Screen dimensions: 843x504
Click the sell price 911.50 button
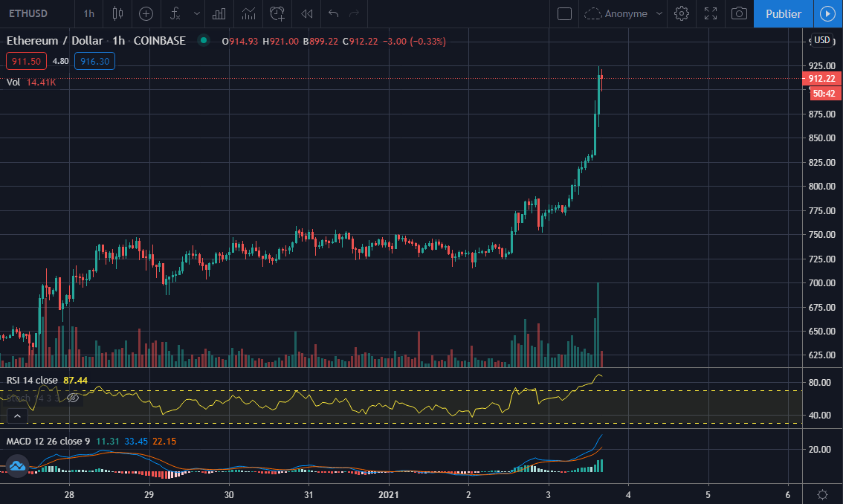coord(26,61)
